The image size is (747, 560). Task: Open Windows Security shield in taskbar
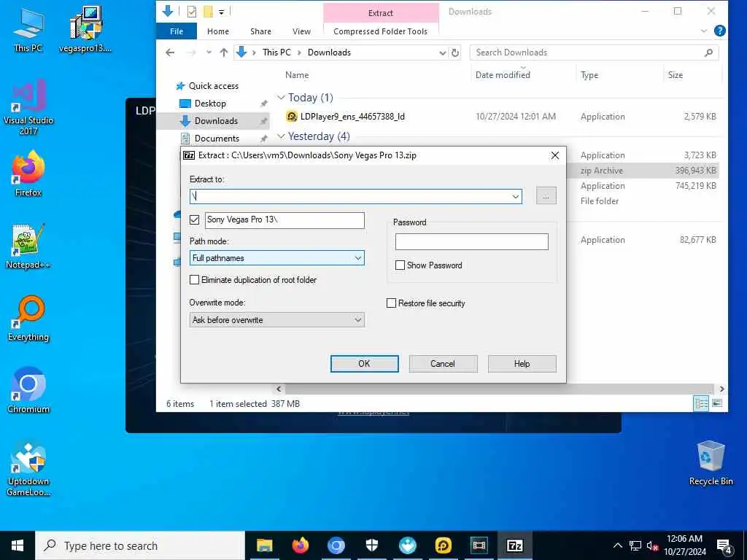click(x=371, y=545)
